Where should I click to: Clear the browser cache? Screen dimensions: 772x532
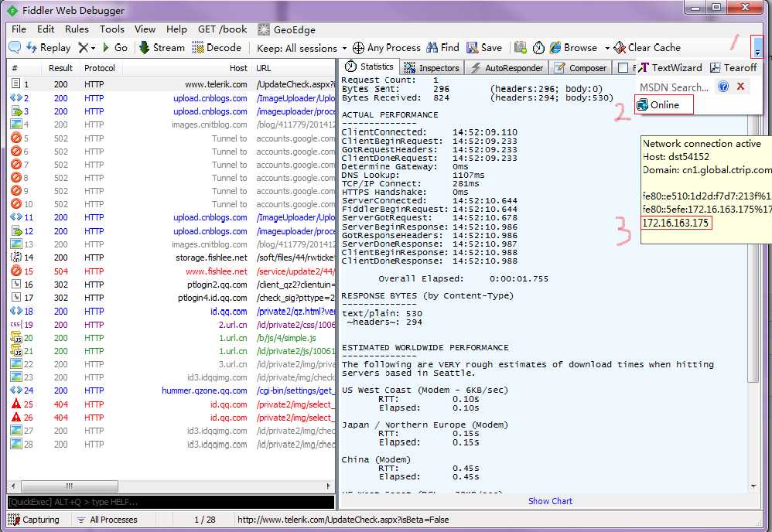[647, 47]
